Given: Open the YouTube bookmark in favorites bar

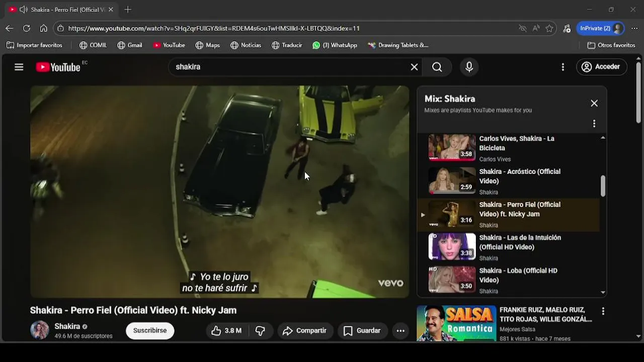Looking at the screenshot, I should tap(169, 45).
